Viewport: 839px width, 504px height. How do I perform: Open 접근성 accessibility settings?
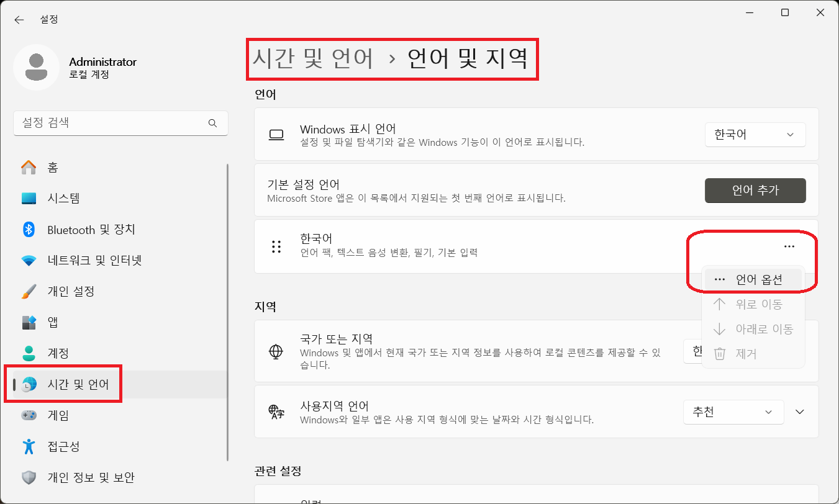(x=63, y=447)
